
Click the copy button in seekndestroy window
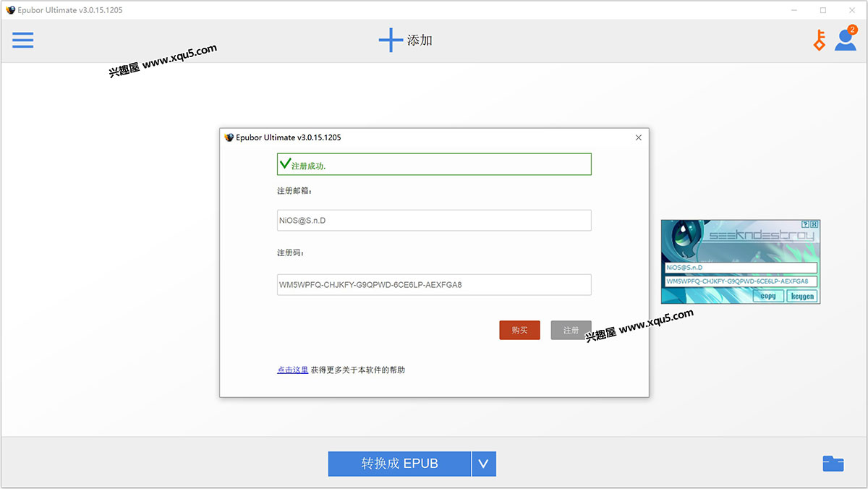768,296
